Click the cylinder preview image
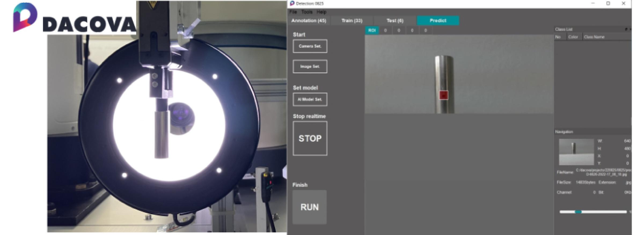Image resolution: width=644 pixels, height=235 pixels. coord(459,74)
